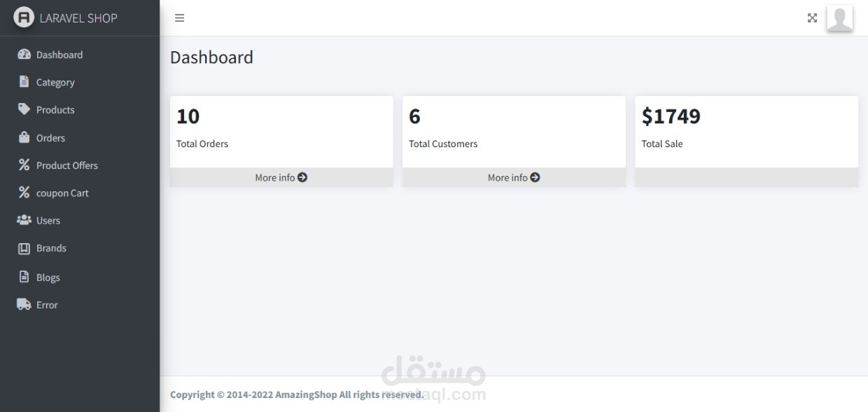Click More info under Total Customers
This screenshot has height=412, width=868.
[514, 177]
